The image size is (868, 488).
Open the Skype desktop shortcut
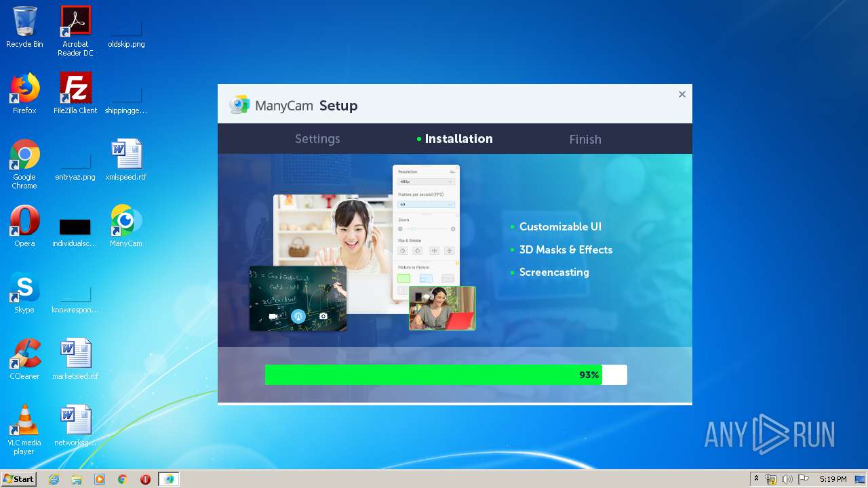point(24,293)
